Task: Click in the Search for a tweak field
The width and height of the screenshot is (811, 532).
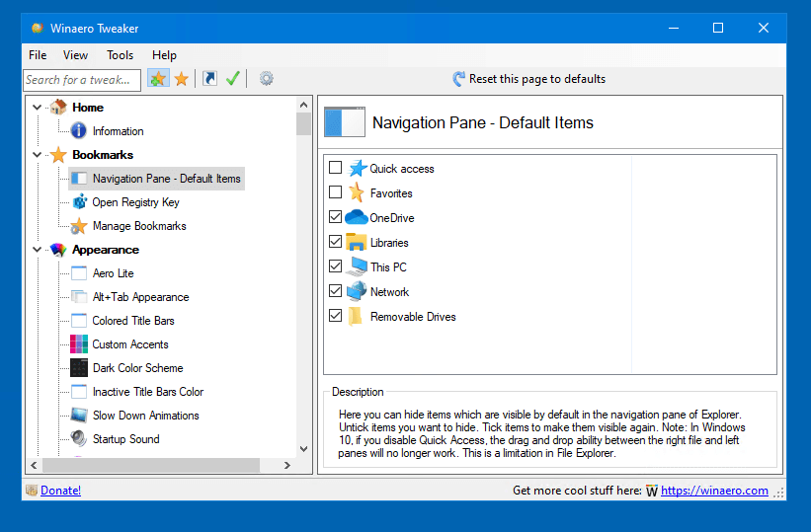Action: (82, 80)
